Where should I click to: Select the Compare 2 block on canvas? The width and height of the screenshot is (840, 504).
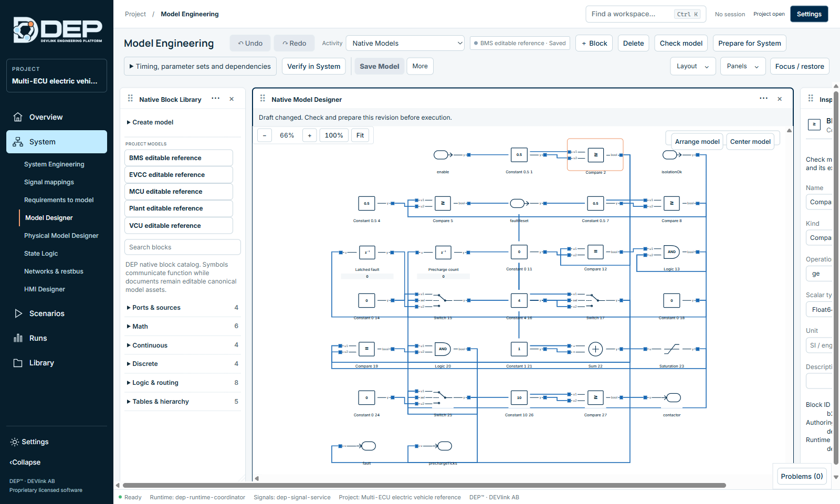[595, 155]
